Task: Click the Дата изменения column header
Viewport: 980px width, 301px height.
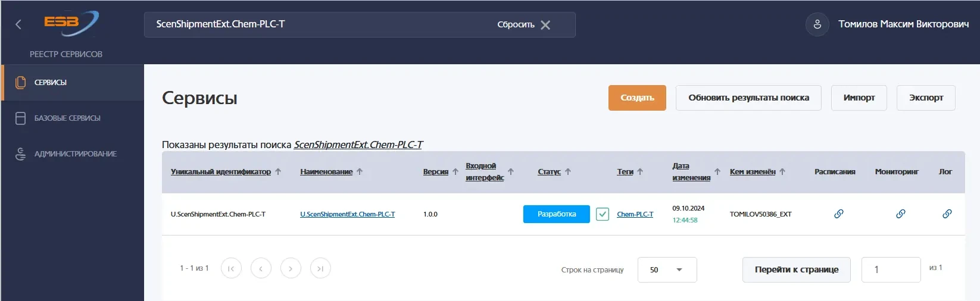Action: click(x=691, y=171)
